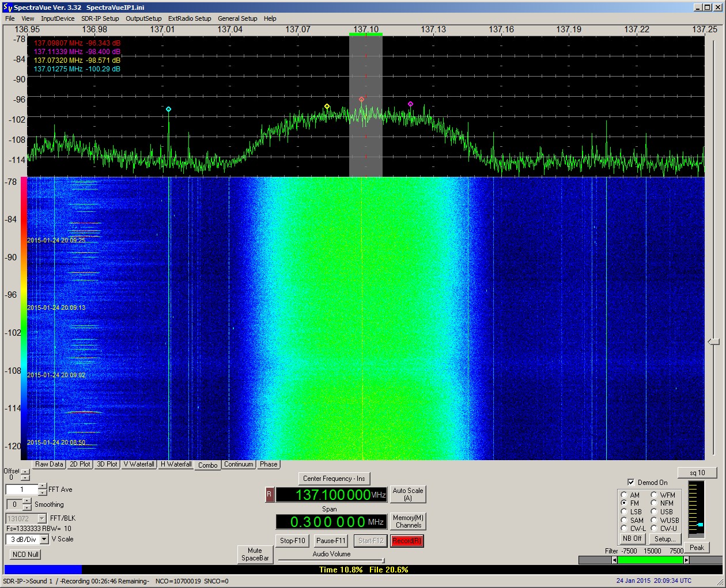The width and height of the screenshot is (726, 588).
Task: Open the SDR-IP Setup menu
Action: pos(100,18)
